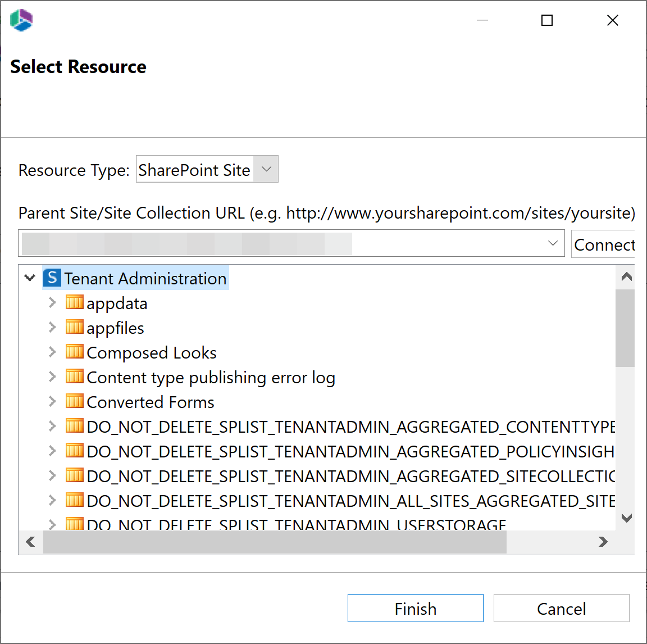Click the scrollbar down arrow
This screenshot has width=647, height=644.
[x=626, y=518]
